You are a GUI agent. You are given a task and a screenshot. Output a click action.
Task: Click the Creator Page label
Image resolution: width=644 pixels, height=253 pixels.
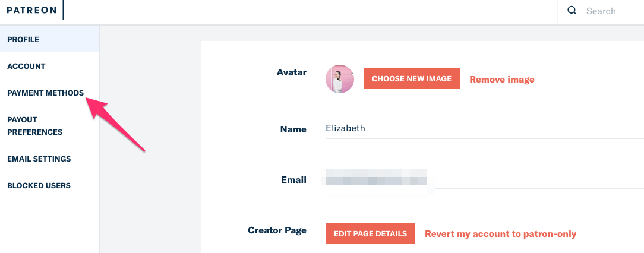(277, 230)
